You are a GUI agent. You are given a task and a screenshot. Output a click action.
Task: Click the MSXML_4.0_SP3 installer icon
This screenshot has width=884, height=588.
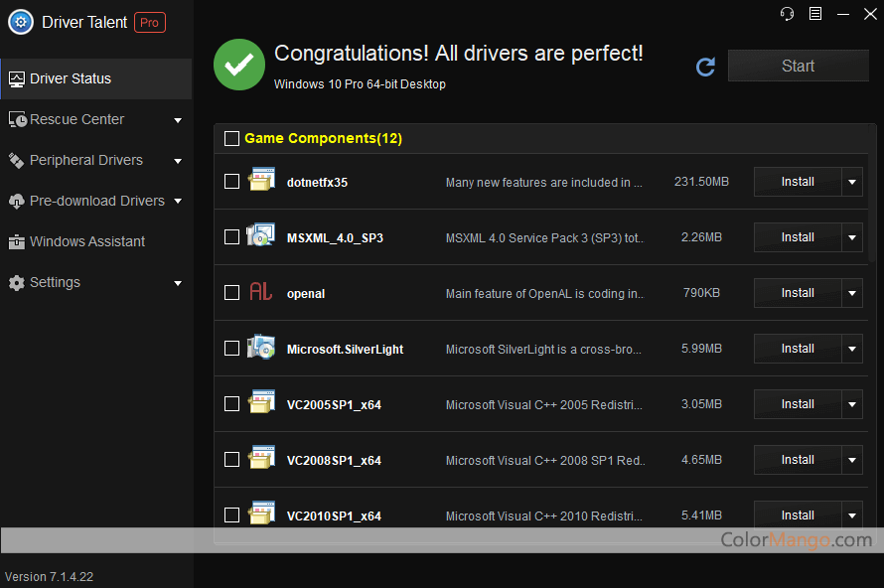[260, 237]
